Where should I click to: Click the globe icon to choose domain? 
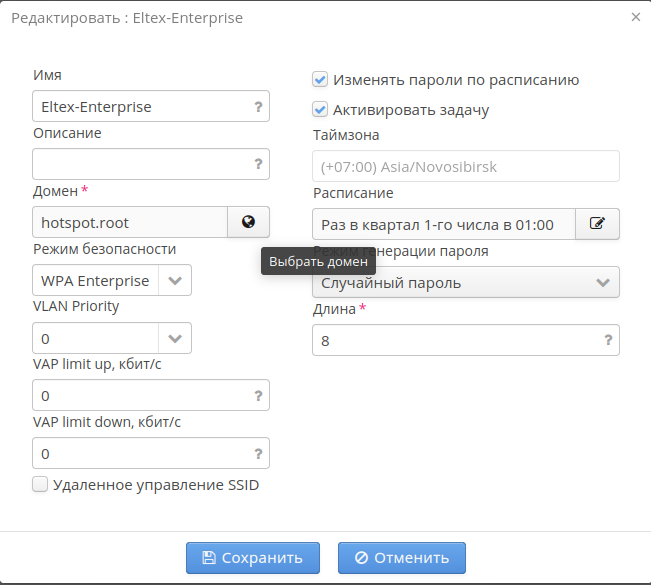coord(248,222)
